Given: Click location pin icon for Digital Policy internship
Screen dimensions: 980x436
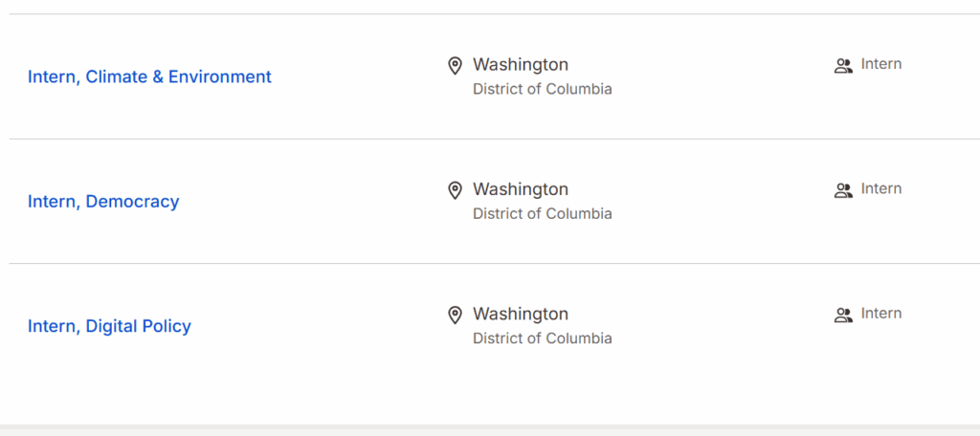Looking at the screenshot, I should tap(456, 315).
